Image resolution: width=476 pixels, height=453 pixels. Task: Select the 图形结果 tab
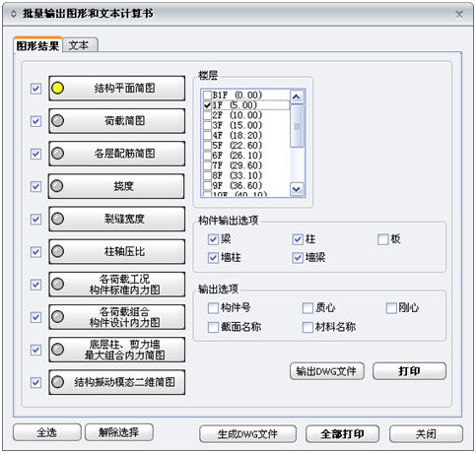[x=37, y=45]
